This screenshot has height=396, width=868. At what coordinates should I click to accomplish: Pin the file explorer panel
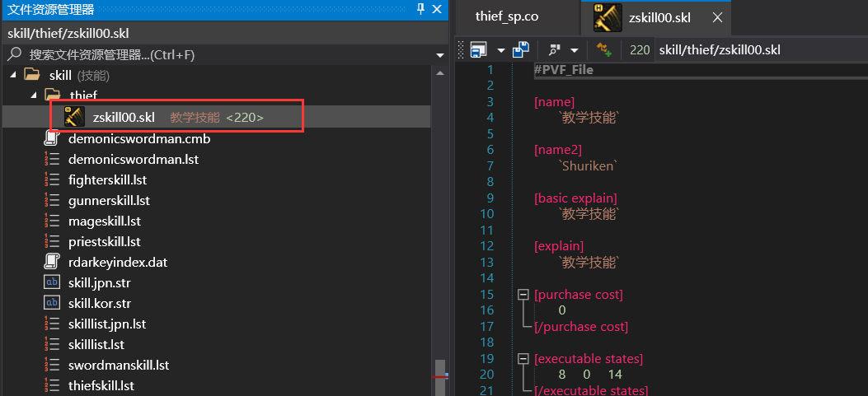[x=420, y=9]
